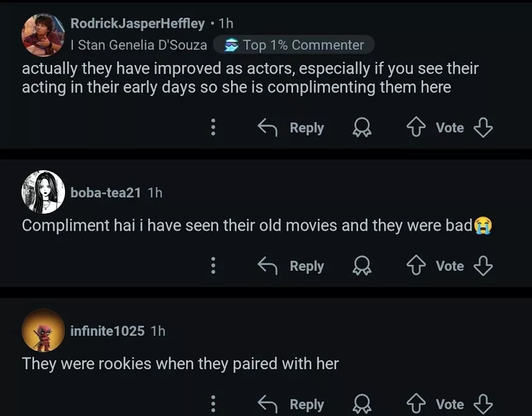This screenshot has height=416, width=532.
Task: Reply to boba-tea21's comment
Action: click(x=291, y=266)
